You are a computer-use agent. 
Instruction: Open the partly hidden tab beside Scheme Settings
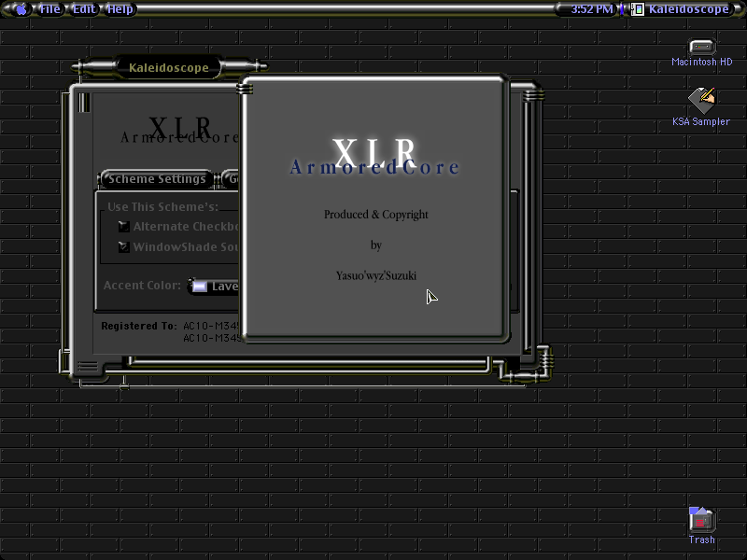tap(231, 179)
